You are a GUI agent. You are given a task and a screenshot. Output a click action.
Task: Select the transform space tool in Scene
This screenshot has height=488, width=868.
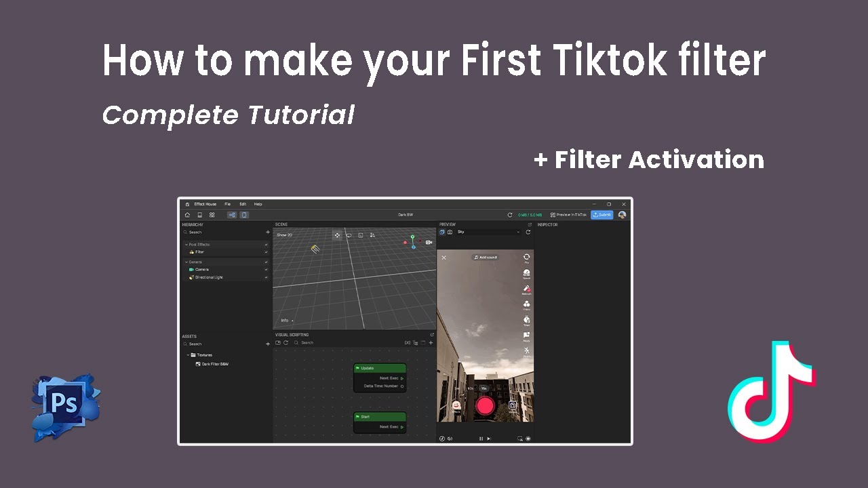coord(372,235)
